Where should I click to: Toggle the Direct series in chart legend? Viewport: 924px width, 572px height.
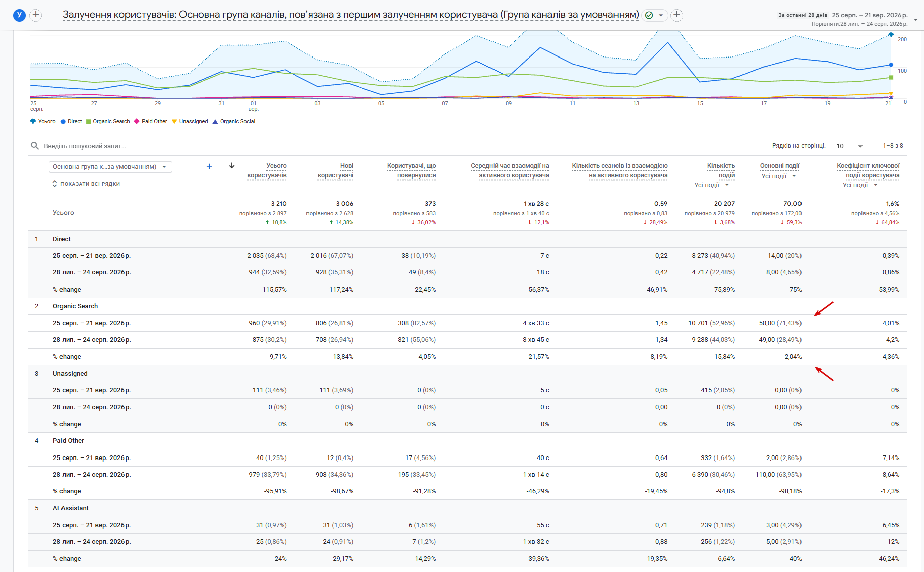click(71, 121)
